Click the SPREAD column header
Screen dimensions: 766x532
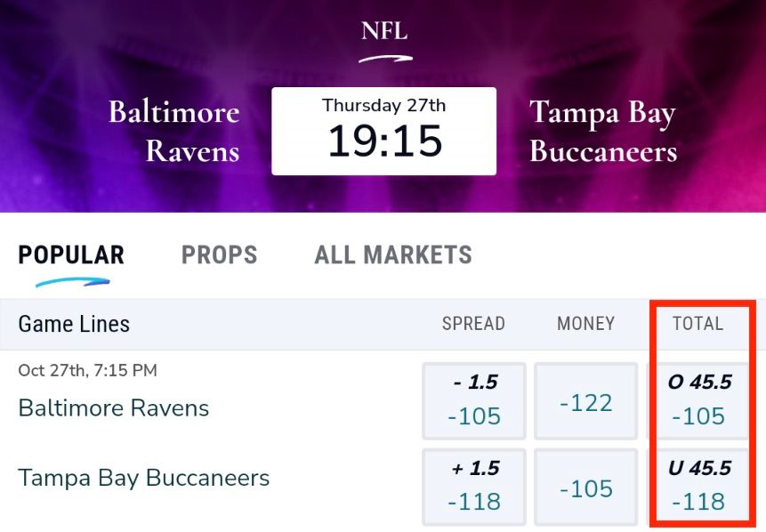tap(473, 324)
